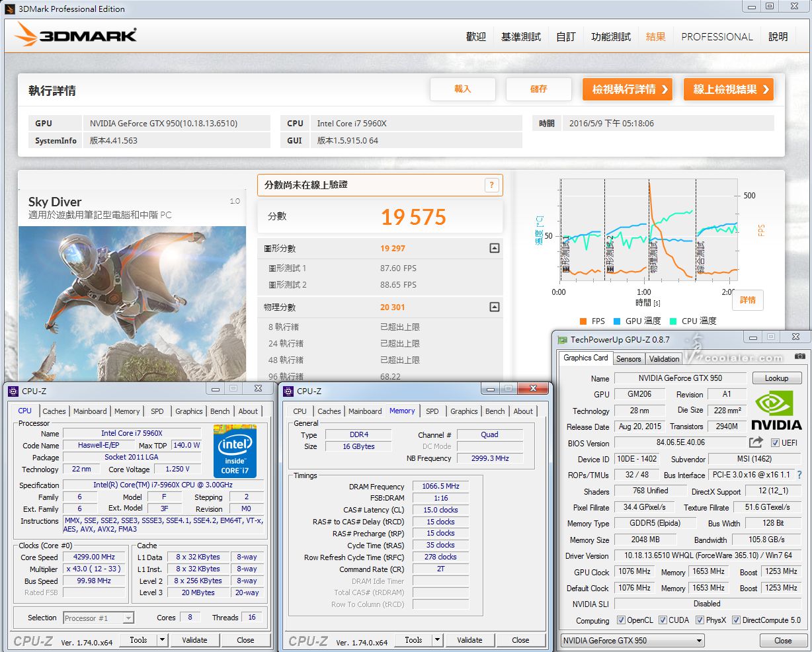Click the Code Name value Haswell-E/EP
The height and width of the screenshot is (652, 812).
tap(99, 445)
